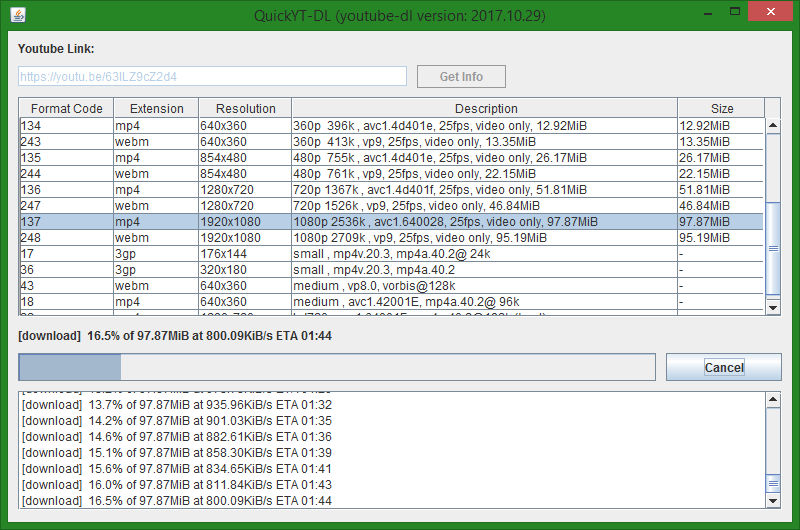Click the Size column header
The height and width of the screenshot is (530, 800).
pyautogui.click(x=721, y=108)
